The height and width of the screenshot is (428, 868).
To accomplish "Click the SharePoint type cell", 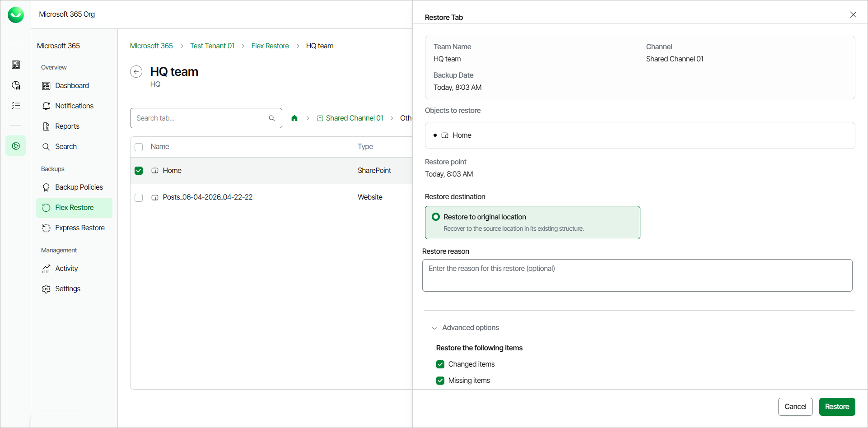I will click(374, 171).
